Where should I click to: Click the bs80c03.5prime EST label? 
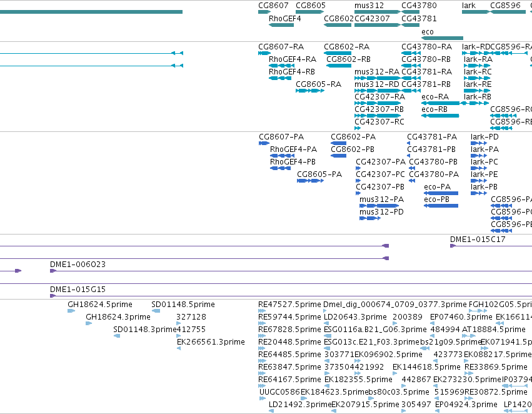[399, 392]
